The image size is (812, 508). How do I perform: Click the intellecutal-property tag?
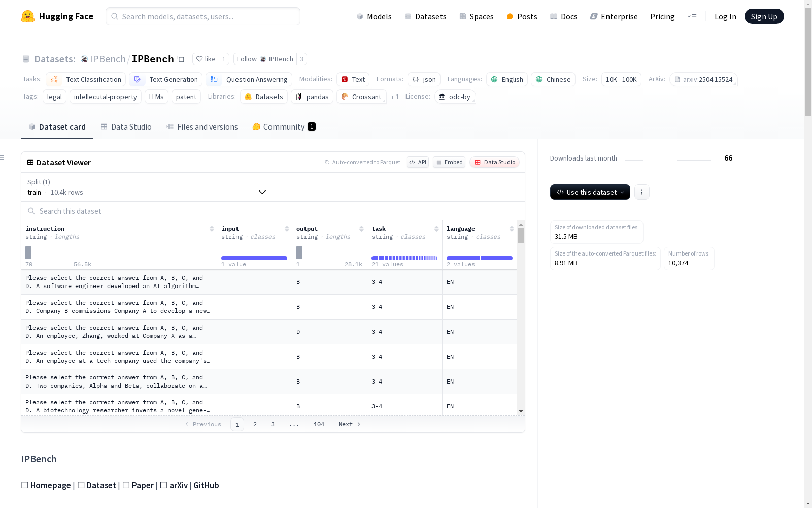click(x=106, y=97)
